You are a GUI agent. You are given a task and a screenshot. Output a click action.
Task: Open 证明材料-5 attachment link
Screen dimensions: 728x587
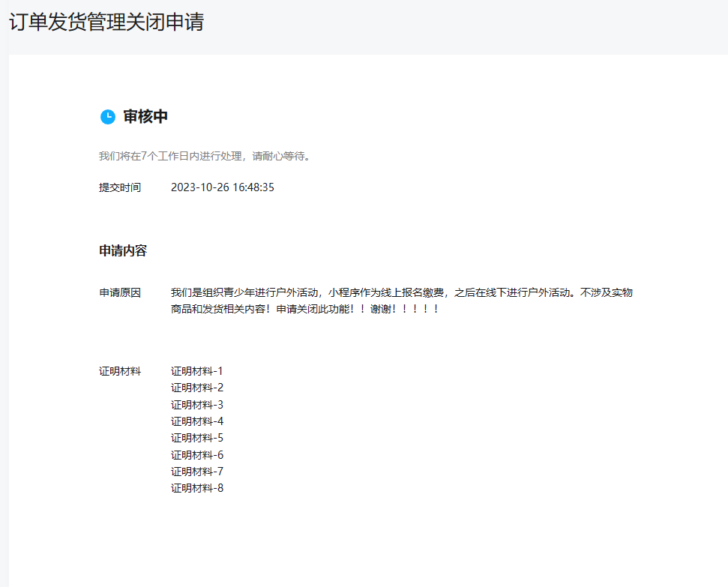pos(197,438)
